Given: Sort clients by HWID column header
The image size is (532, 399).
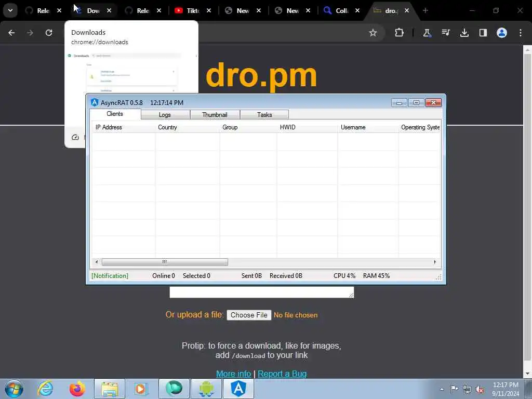Looking at the screenshot, I should coord(307,127).
